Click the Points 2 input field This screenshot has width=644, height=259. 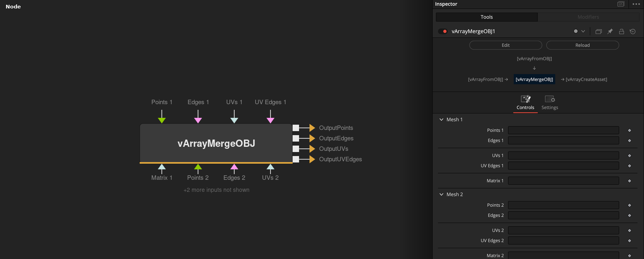(x=563, y=205)
